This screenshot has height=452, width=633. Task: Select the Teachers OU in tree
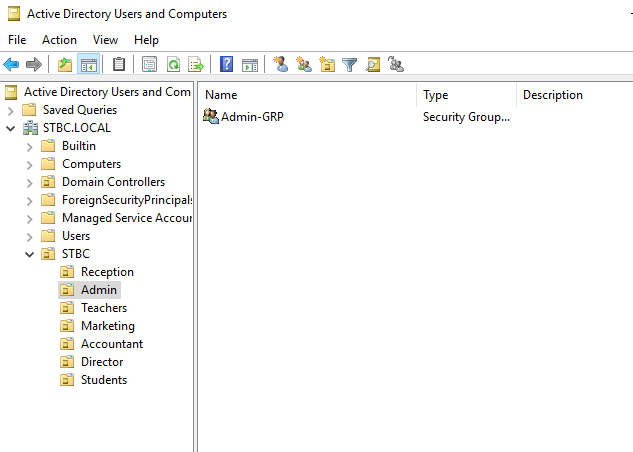[104, 308]
